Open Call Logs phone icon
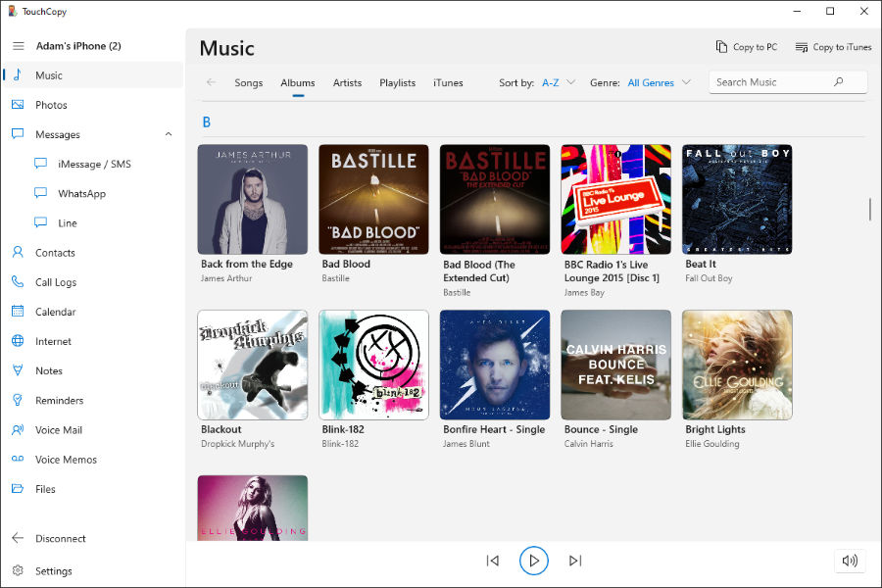 click(18, 282)
